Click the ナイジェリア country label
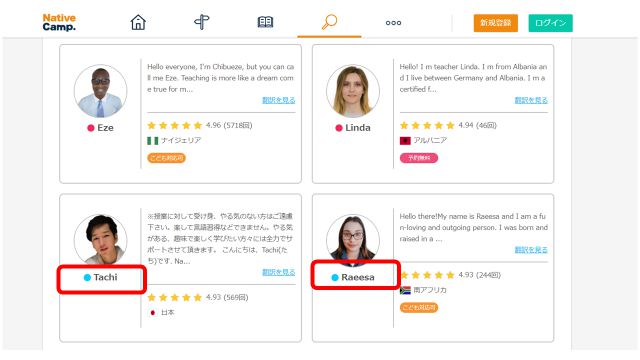 pyautogui.click(x=181, y=140)
